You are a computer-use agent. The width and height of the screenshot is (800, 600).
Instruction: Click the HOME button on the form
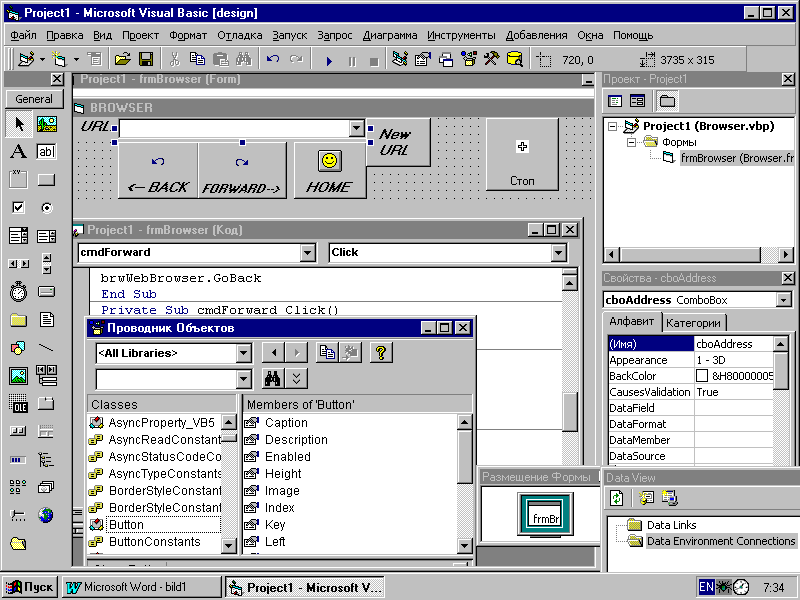click(x=330, y=171)
